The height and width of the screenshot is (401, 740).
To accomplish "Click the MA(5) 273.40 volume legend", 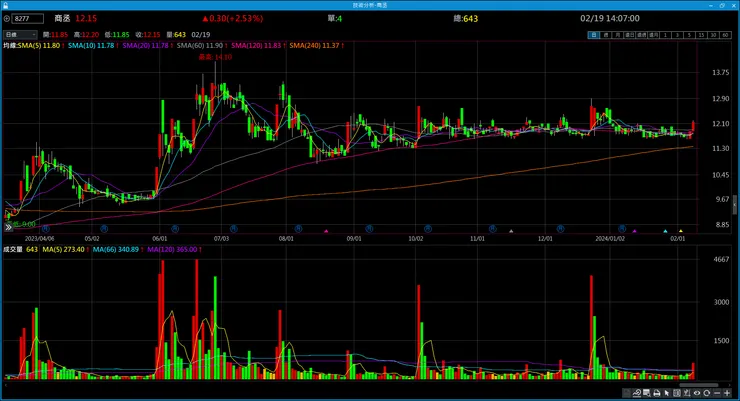I will (66, 249).
